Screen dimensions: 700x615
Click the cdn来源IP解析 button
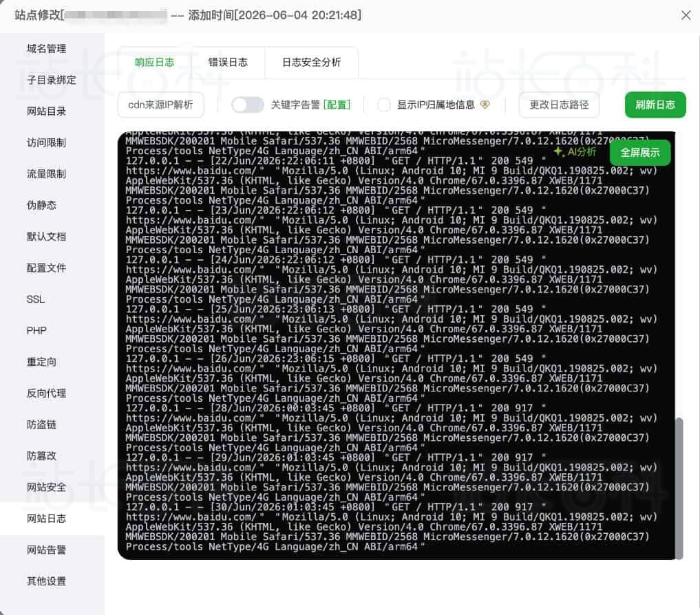click(160, 105)
